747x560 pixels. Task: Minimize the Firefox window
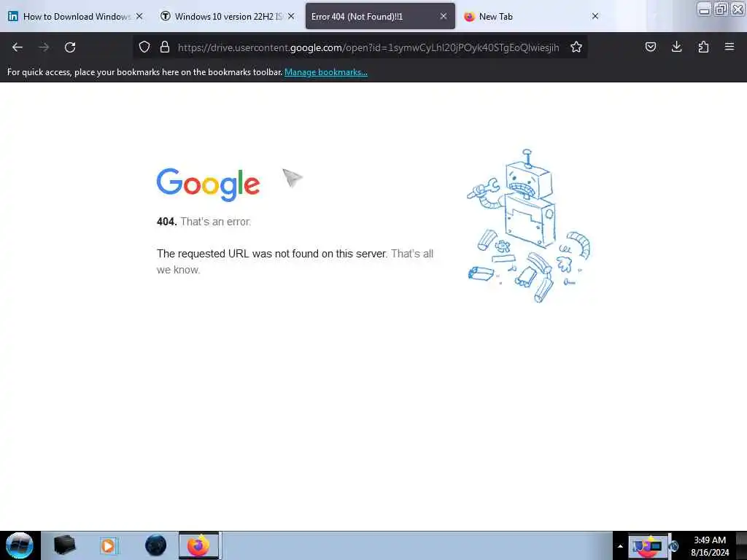click(704, 9)
